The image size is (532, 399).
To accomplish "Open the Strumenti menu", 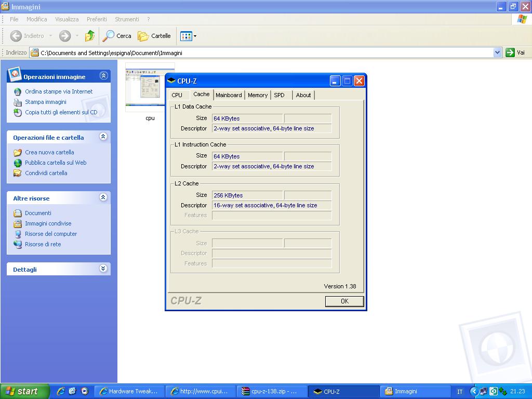I will coord(127,19).
